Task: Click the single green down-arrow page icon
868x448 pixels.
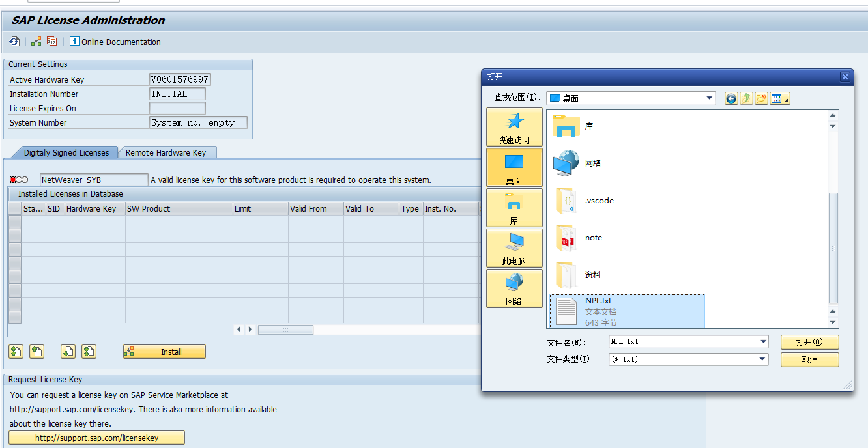Action: pyautogui.click(x=68, y=352)
